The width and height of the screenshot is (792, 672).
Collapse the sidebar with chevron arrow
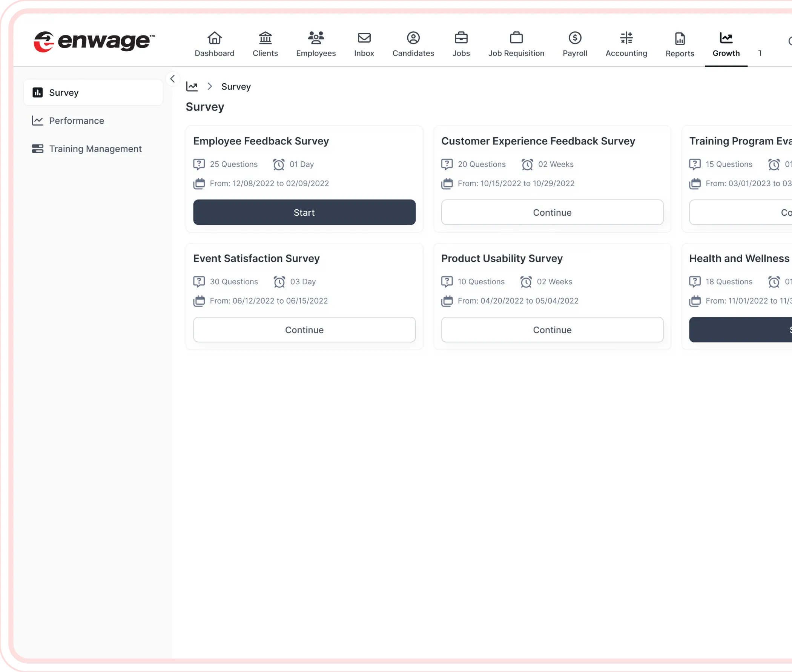pos(173,79)
